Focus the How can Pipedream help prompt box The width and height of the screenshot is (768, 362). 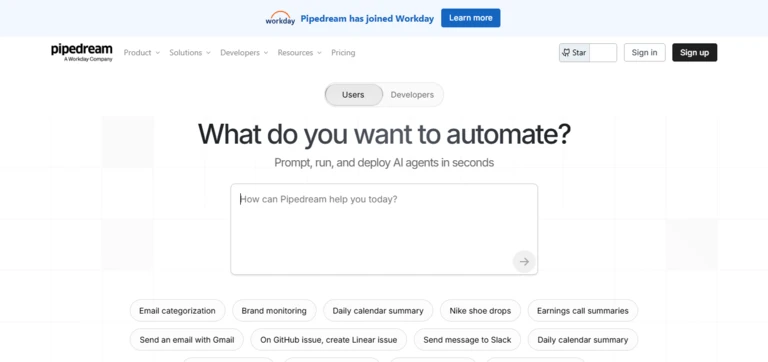pos(384,229)
